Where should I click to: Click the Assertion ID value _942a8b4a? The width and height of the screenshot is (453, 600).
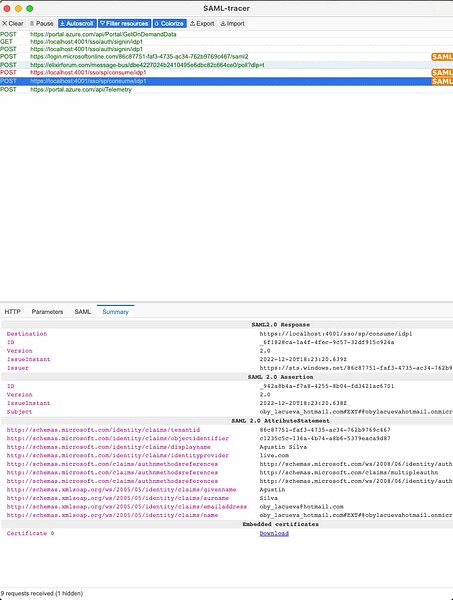(328, 386)
